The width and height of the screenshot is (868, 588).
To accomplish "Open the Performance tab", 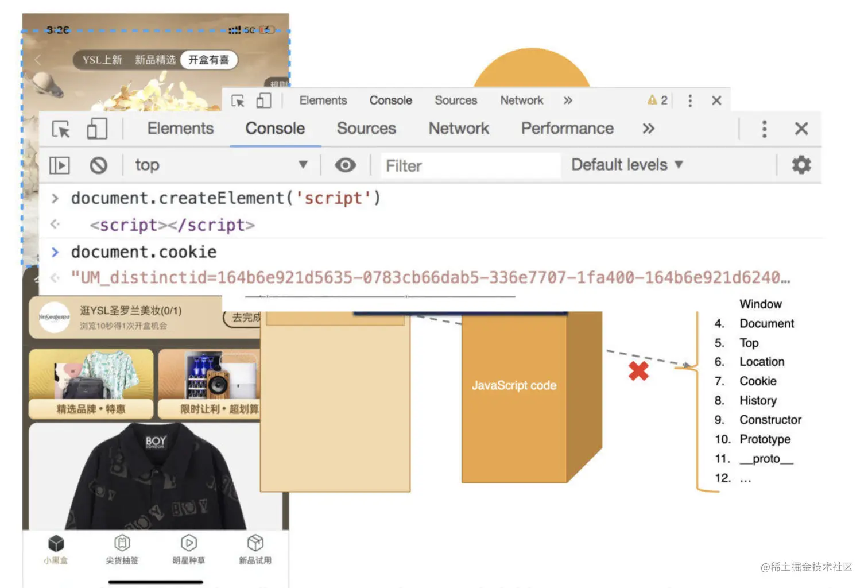I will click(x=567, y=129).
